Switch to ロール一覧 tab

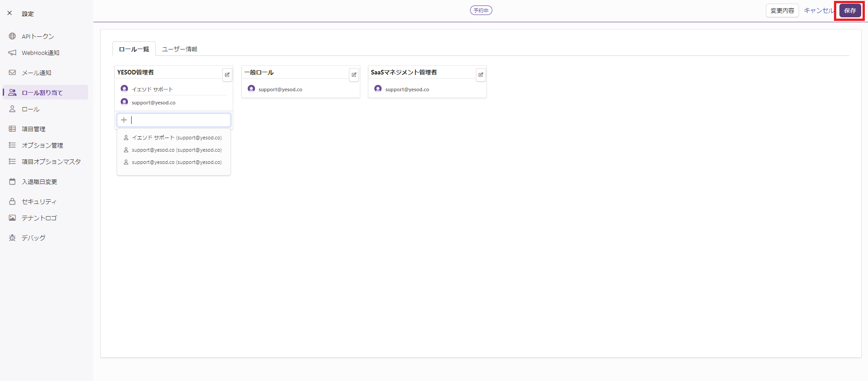(134, 49)
